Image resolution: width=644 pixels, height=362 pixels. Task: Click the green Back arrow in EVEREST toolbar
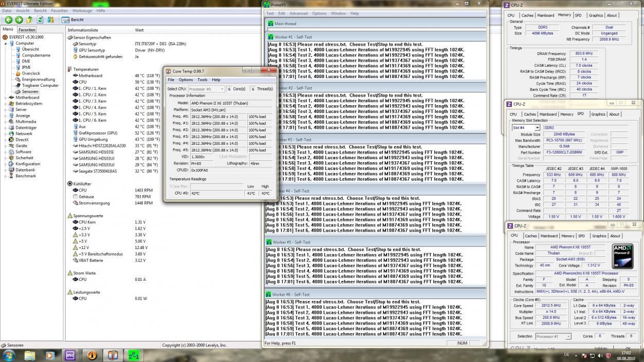pyautogui.click(x=8, y=20)
